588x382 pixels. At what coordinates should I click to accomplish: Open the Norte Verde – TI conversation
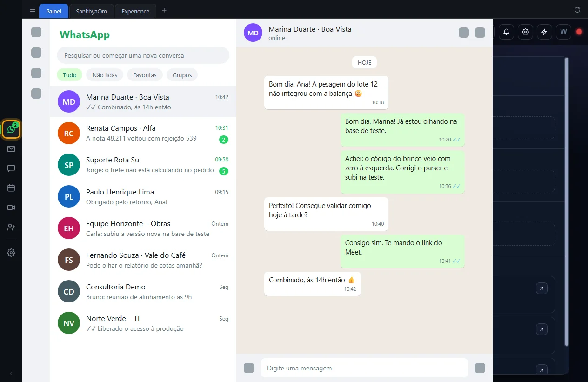(143, 323)
